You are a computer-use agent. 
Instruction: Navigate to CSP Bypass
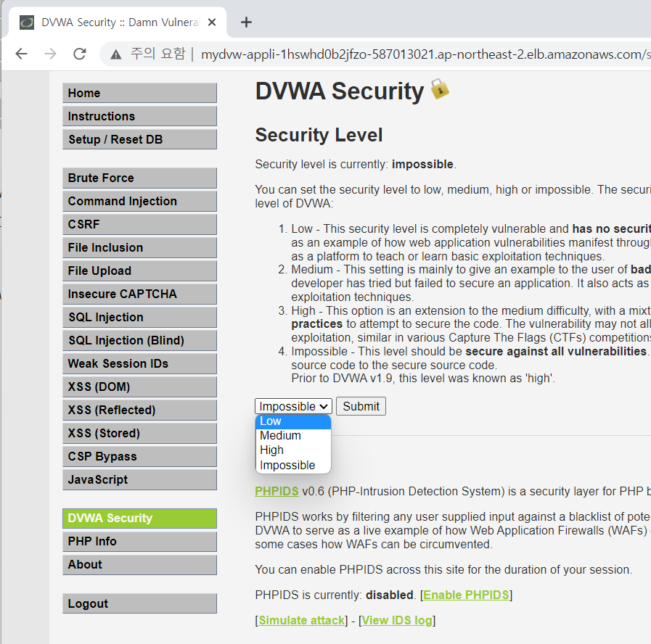point(139,457)
